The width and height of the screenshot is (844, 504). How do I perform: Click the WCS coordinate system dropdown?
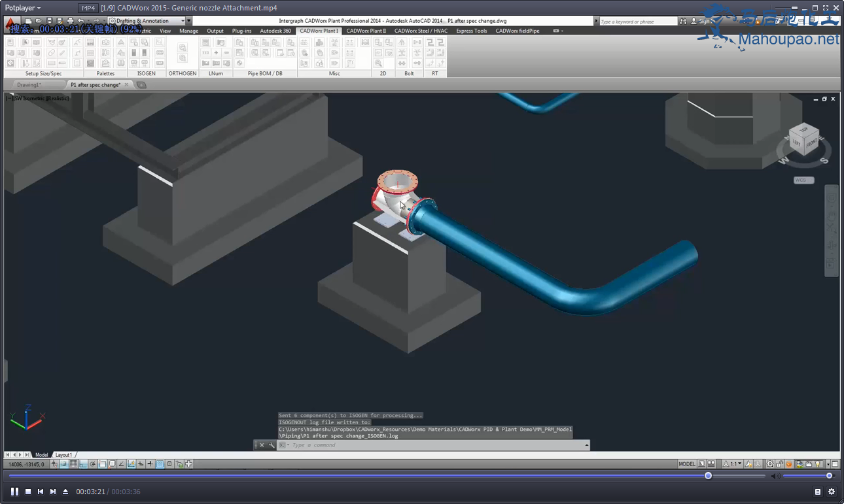[x=804, y=180]
